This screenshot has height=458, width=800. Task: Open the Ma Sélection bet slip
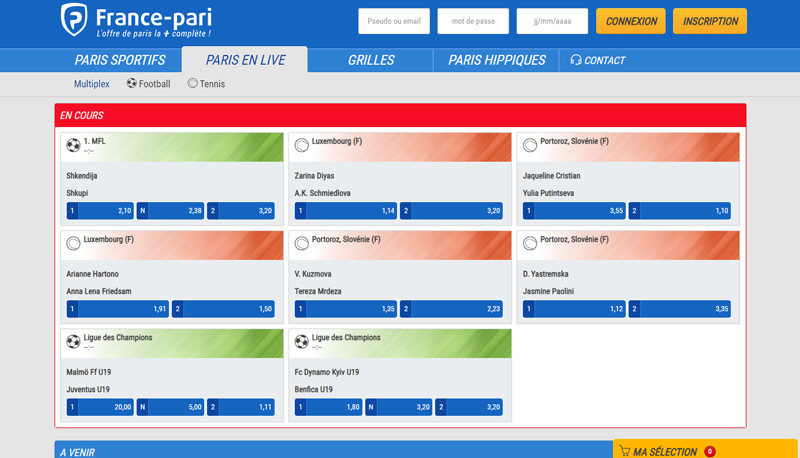pyautogui.click(x=705, y=450)
